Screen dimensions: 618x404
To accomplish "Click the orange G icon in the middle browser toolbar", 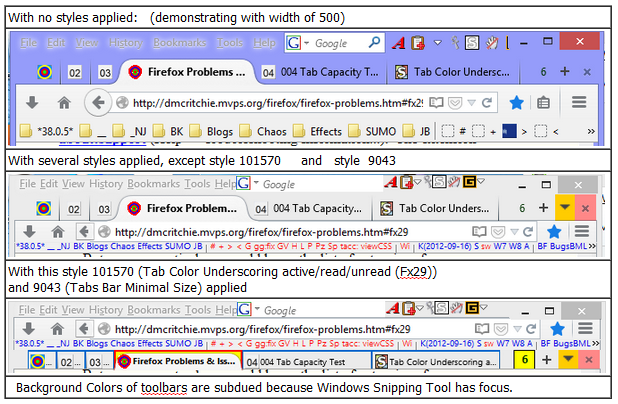I will point(469,182).
